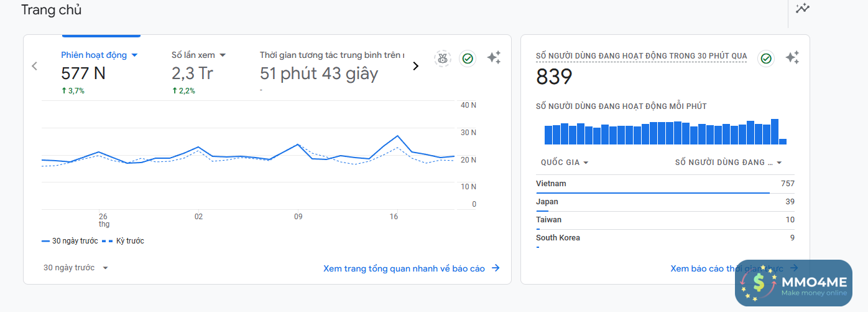
Task: Click the right chevron to show more metrics
Action: [x=416, y=66]
